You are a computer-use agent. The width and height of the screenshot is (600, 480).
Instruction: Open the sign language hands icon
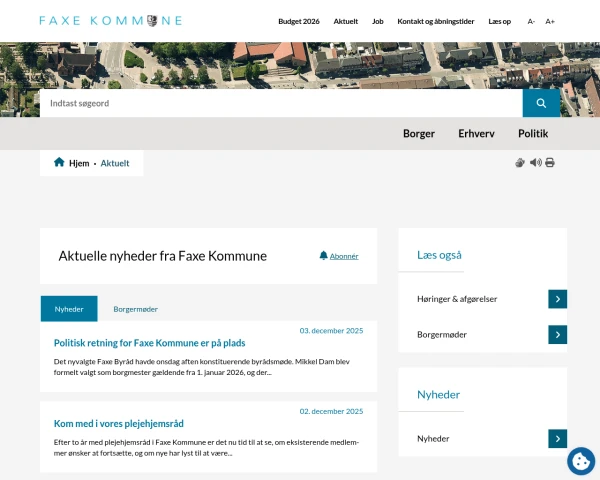(x=520, y=163)
